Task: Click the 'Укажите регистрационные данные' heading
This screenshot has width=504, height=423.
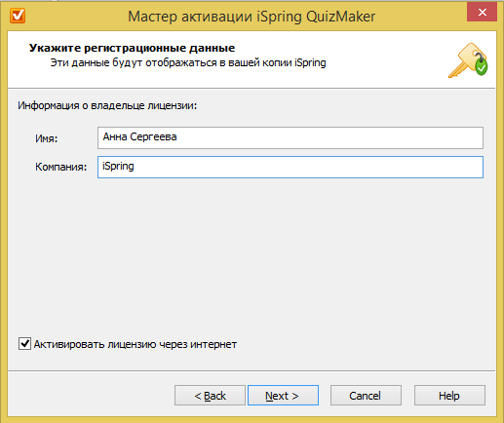Action: 132,48
